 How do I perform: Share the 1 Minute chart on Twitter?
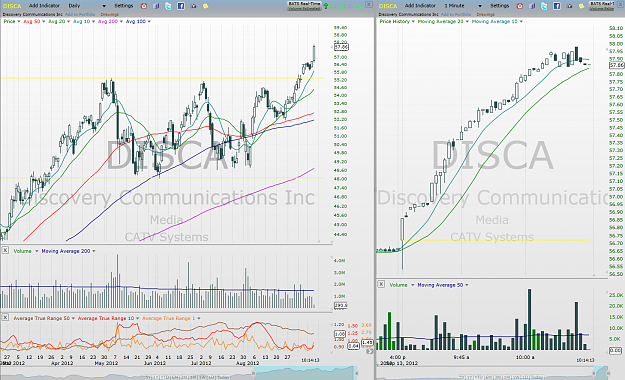(x=544, y=6)
